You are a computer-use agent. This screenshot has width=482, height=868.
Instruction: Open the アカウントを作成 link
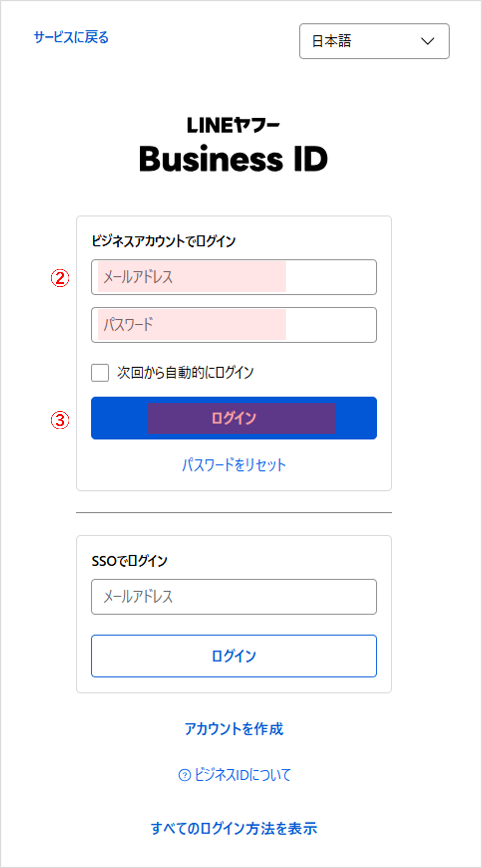click(x=234, y=729)
